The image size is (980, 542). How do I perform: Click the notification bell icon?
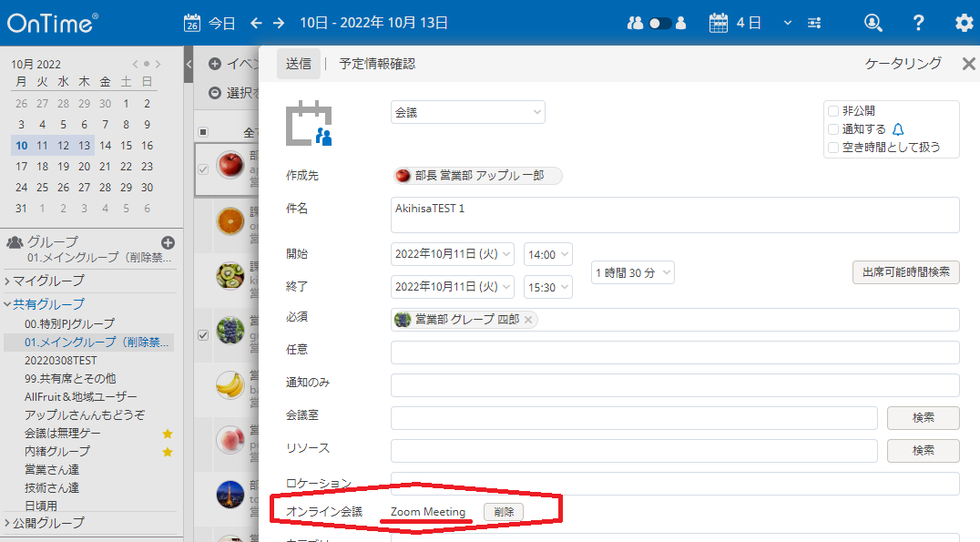(x=898, y=129)
